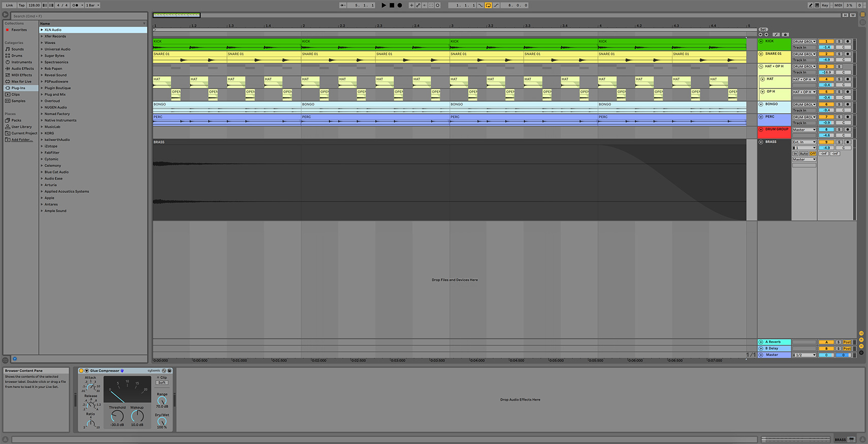868x444 pixels.
Task: Click the 128.00 tempo field
Action: coord(34,5)
